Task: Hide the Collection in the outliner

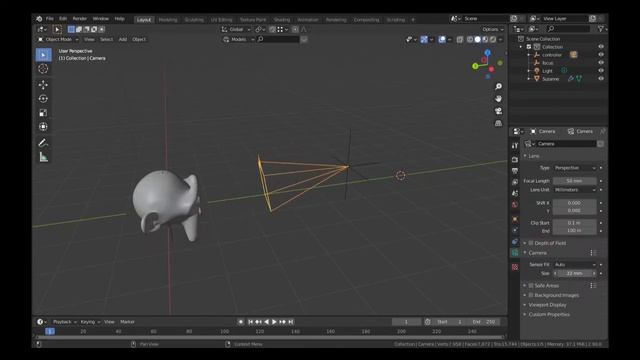Action: [601, 47]
